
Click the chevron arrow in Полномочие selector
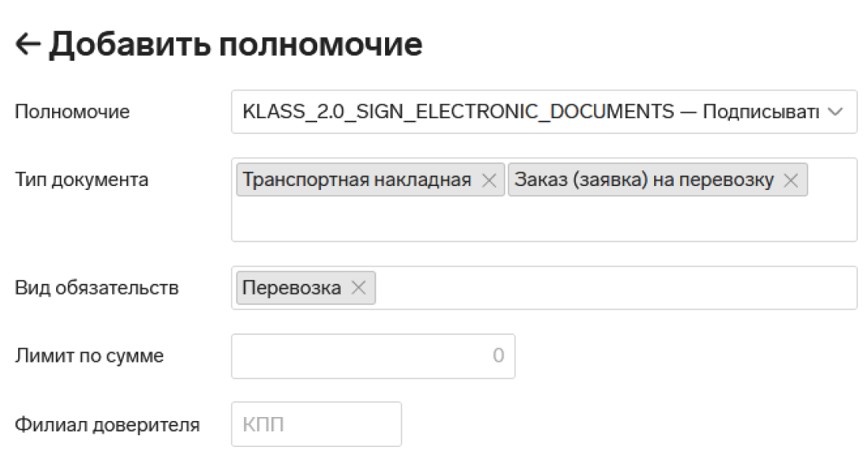[836, 112]
